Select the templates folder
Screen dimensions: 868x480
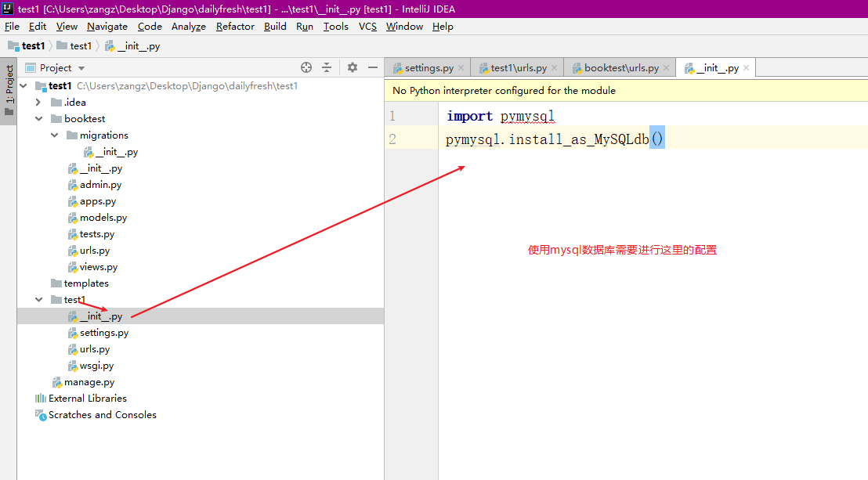click(80, 283)
